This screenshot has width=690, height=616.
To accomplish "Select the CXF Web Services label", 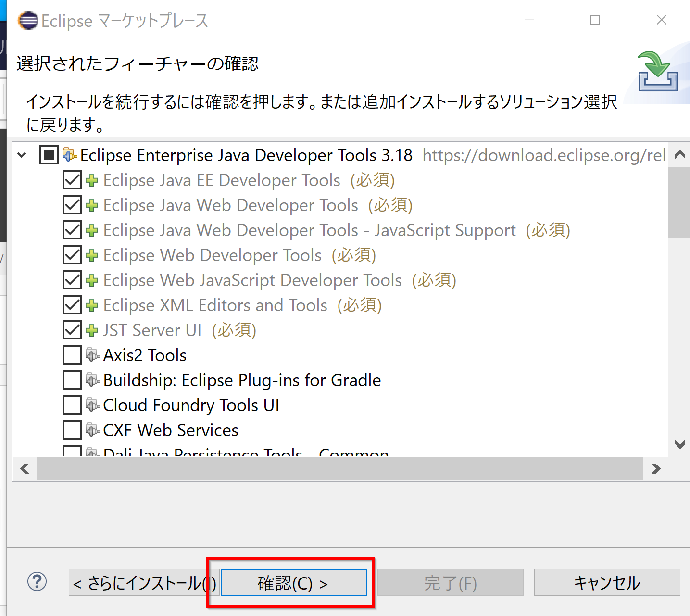I will (171, 430).
